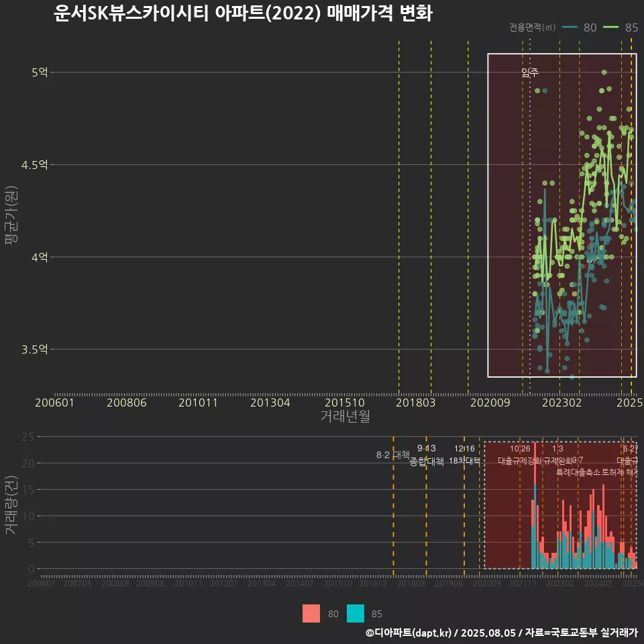Click the 1·3 policy date annotation

click(557, 449)
